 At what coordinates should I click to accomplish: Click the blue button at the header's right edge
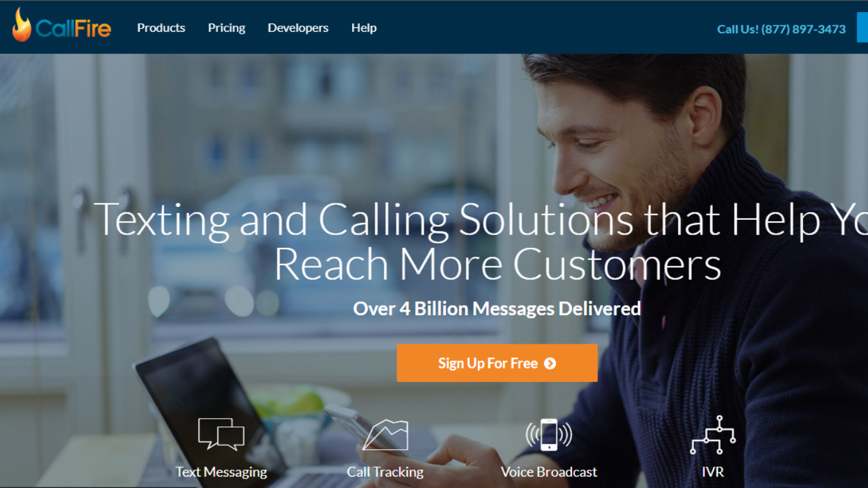click(862, 27)
